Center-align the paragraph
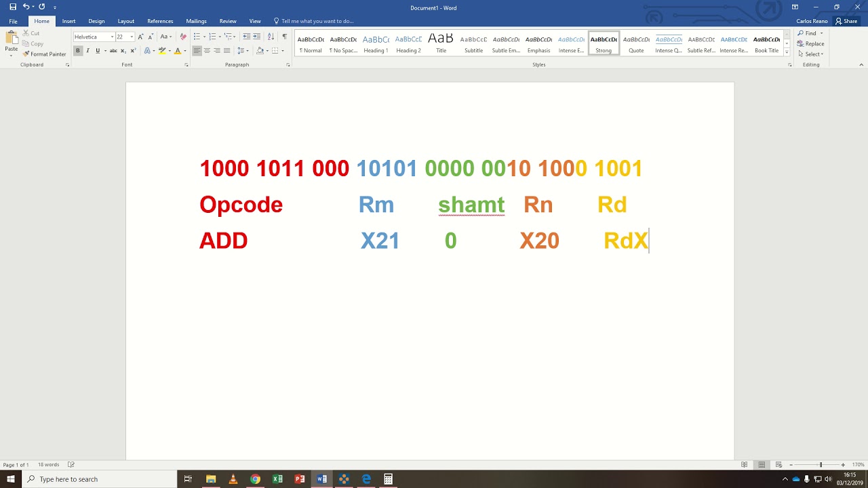 (x=207, y=51)
